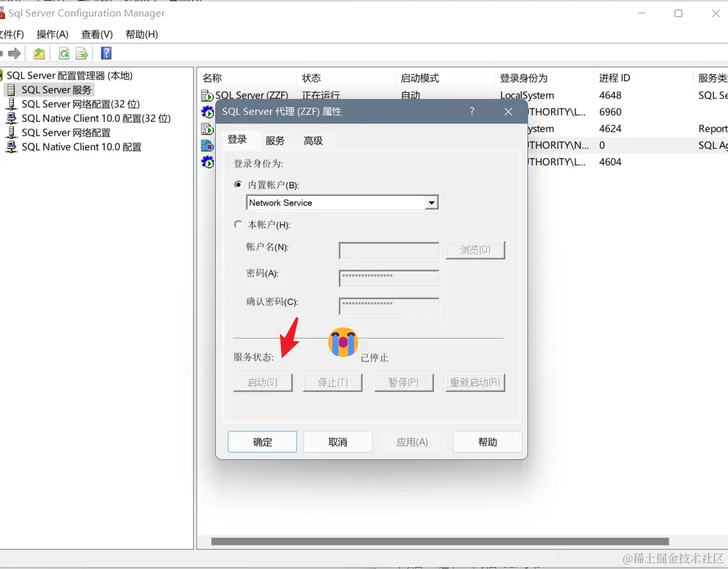The height and width of the screenshot is (569, 728).
Task: Click the forward arrow toolbar icon
Action: click(15, 53)
